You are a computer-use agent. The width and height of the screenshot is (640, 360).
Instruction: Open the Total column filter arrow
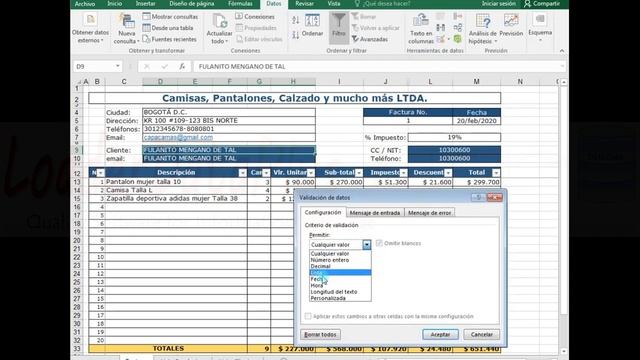496,173
